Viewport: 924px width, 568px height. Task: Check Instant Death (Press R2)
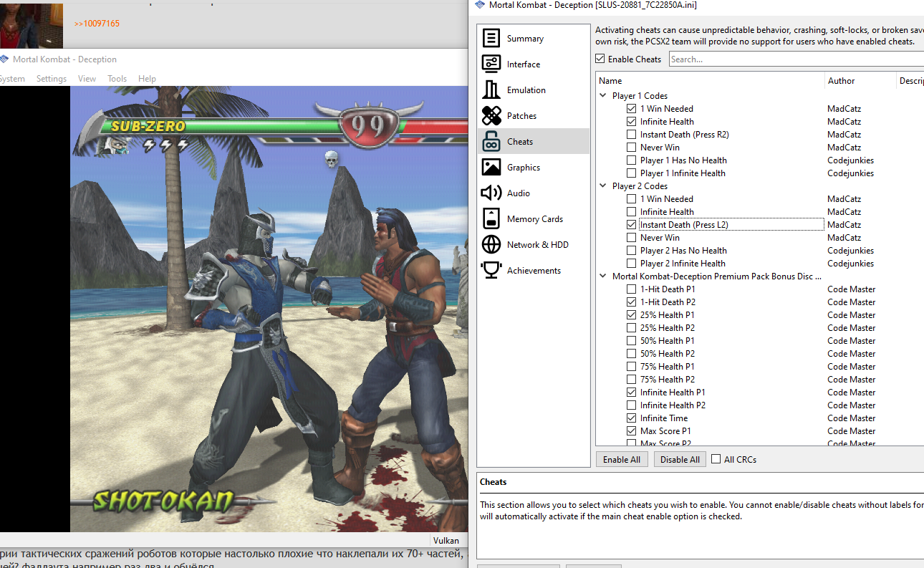(631, 135)
